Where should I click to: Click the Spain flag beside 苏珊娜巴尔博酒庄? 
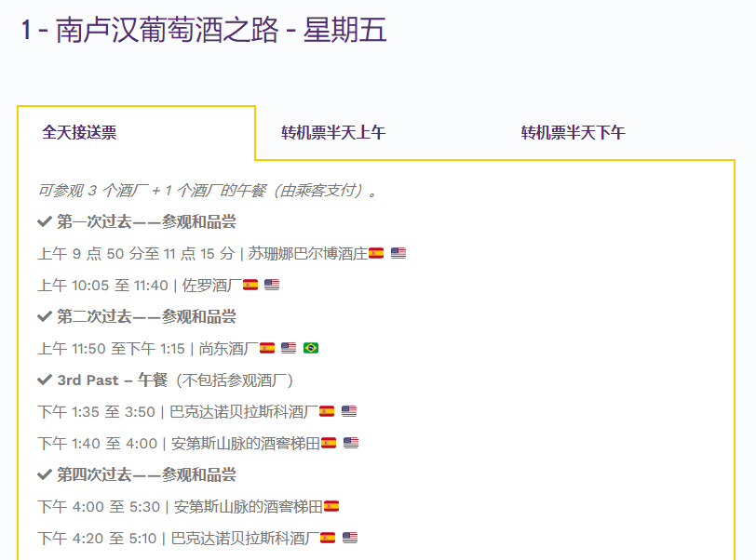click(376, 253)
